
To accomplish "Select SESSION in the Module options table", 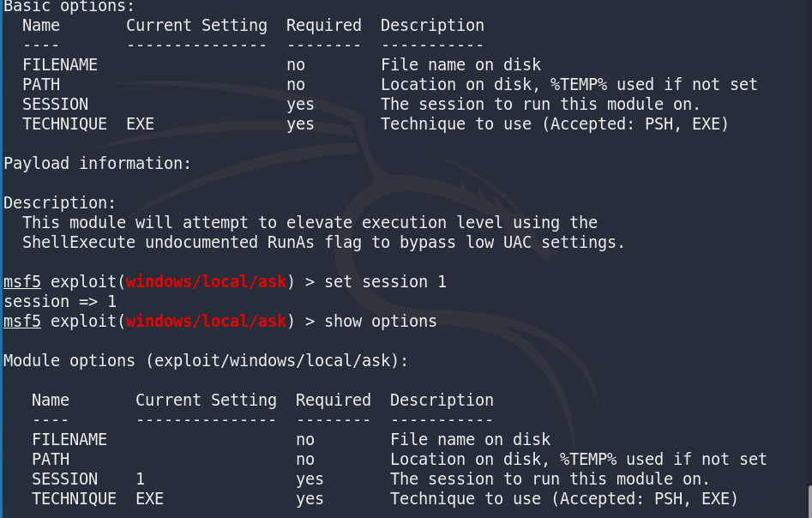I will [x=64, y=479].
